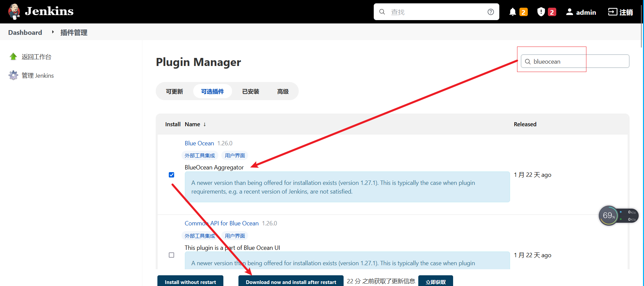The height and width of the screenshot is (286, 644).
Task: Open the red security warning count badge
Action: 552,12
